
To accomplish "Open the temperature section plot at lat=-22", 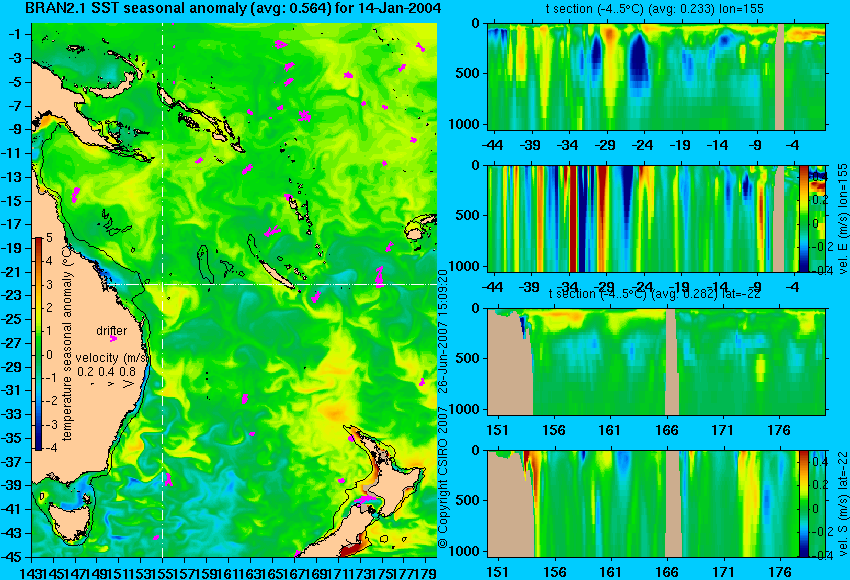I will point(656,362).
